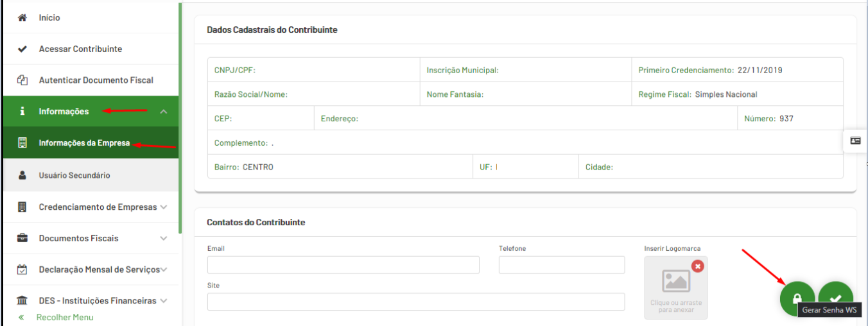This screenshot has height=326, width=868.
Task: Click the Início home icon
Action: 22,18
